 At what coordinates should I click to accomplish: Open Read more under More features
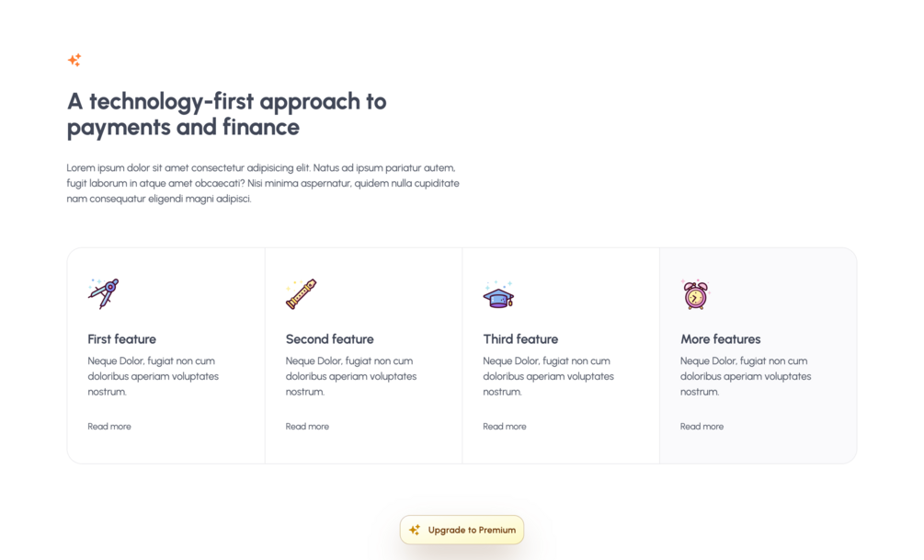click(x=702, y=426)
